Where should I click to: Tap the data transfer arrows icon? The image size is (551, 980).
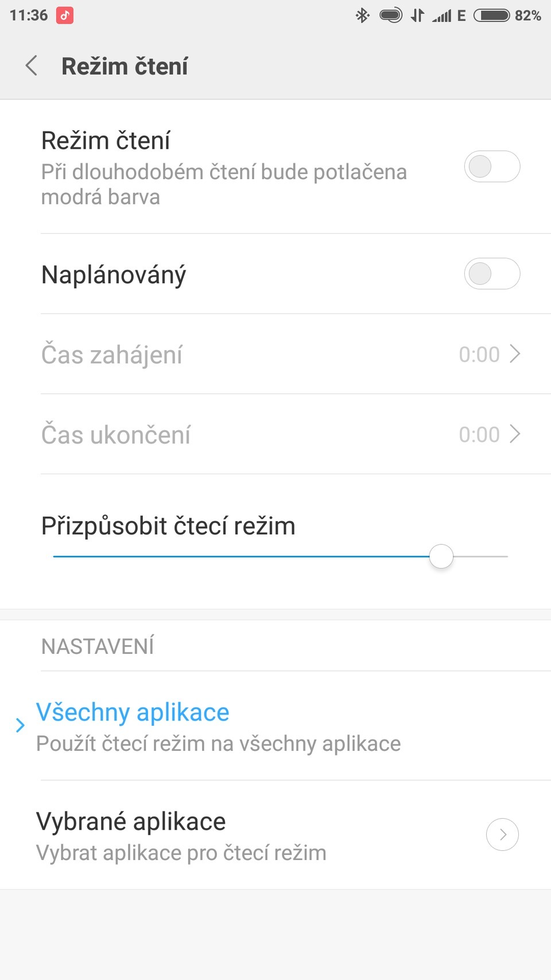click(x=417, y=16)
